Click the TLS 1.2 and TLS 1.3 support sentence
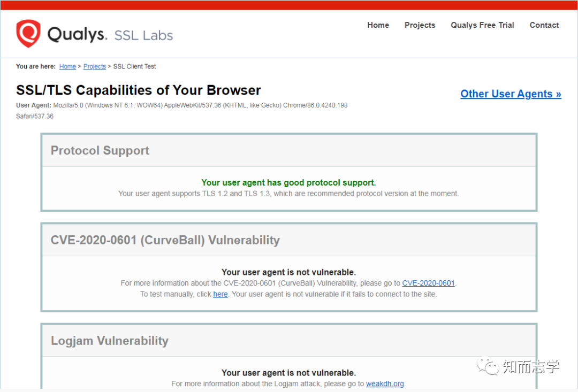This screenshot has width=578, height=392. pyautogui.click(x=288, y=194)
